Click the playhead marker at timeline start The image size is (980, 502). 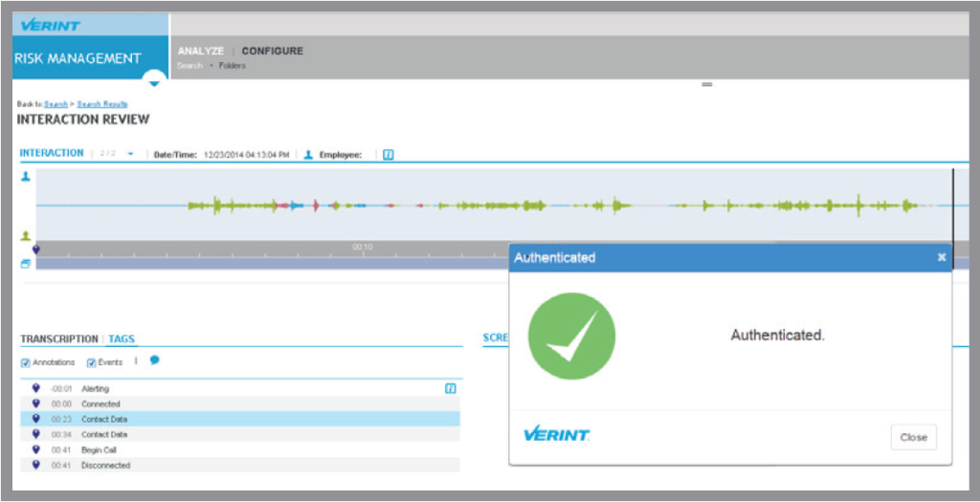click(x=36, y=250)
